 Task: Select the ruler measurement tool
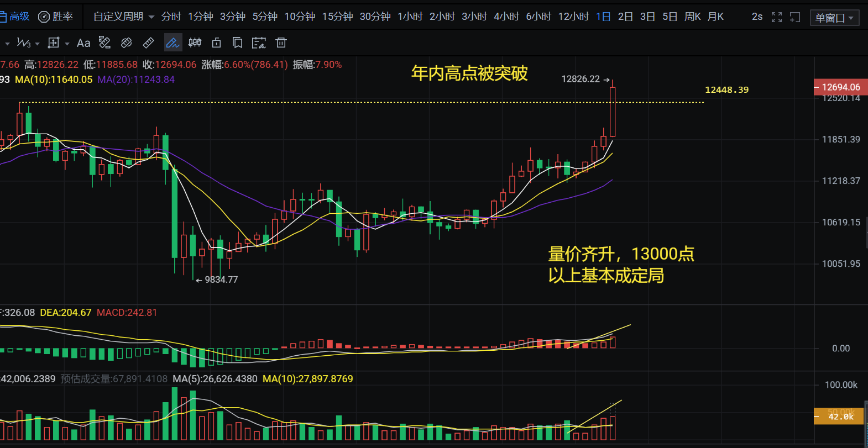(x=149, y=43)
